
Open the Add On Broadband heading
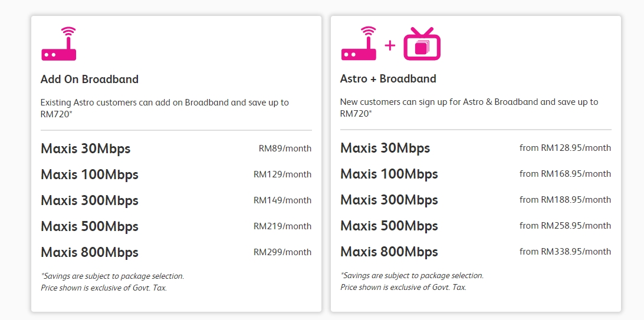(90, 79)
